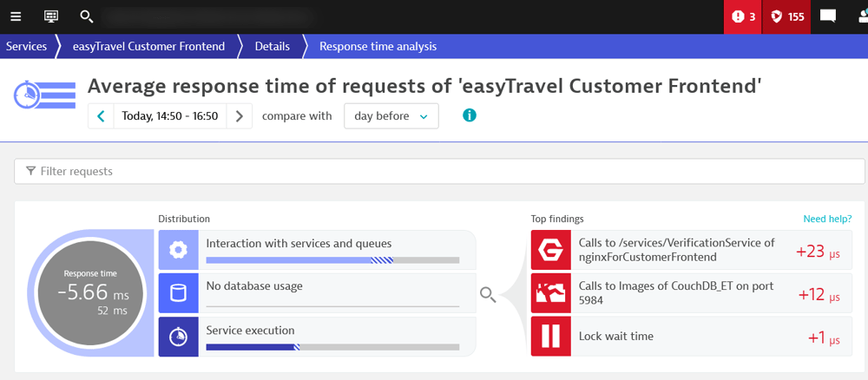Click the search magnifier in top bar
868x380 pixels.
[86, 16]
